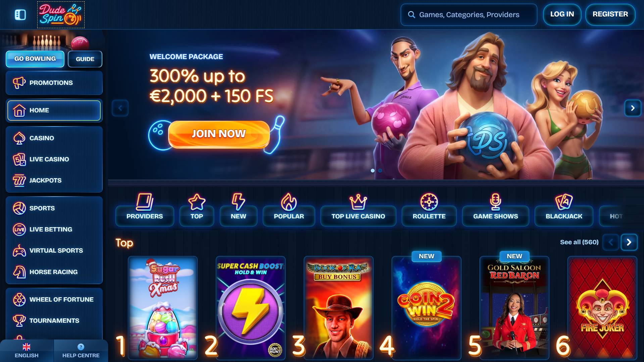The image size is (644, 362).
Task: Open the Game Shows category
Action: (x=495, y=216)
